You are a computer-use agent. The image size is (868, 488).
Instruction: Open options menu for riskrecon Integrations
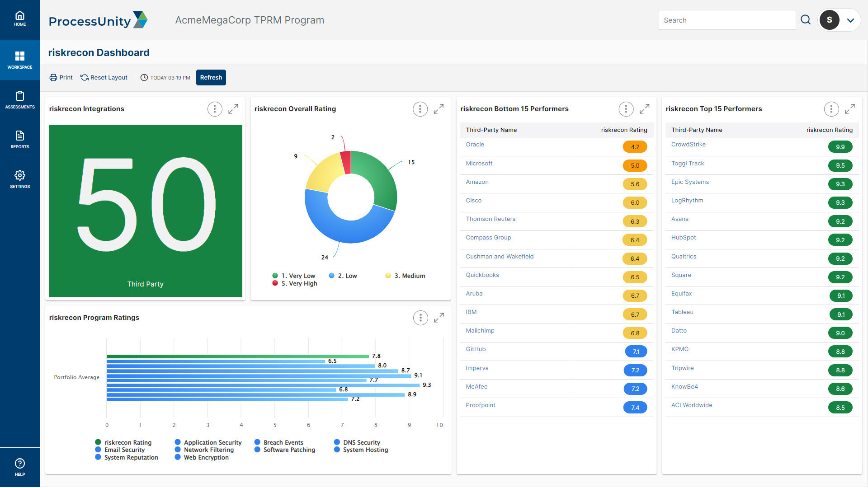click(215, 109)
